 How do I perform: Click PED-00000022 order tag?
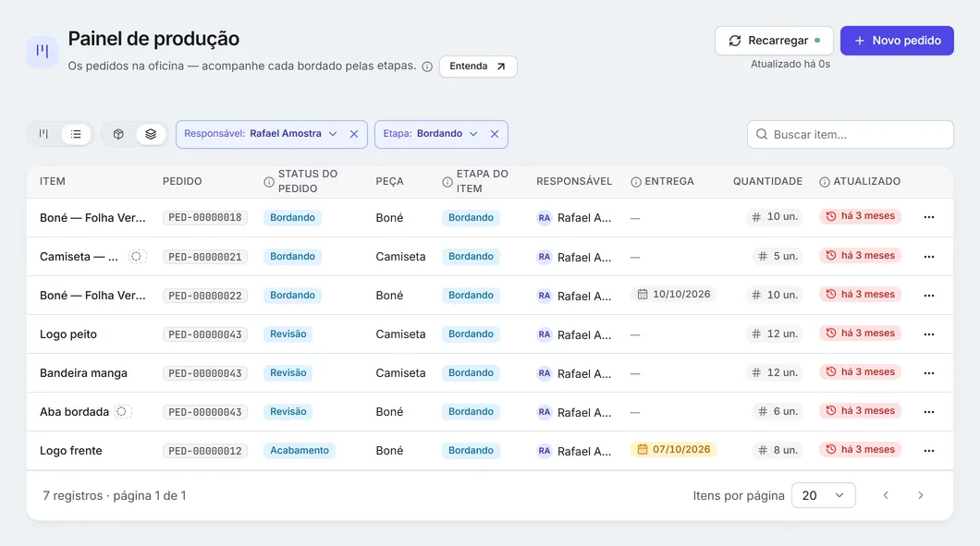pos(205,296)
